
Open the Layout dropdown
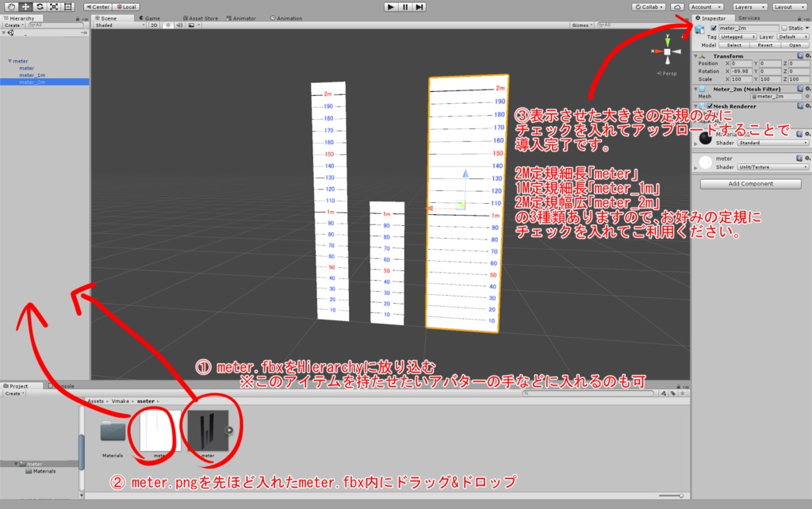789,6
